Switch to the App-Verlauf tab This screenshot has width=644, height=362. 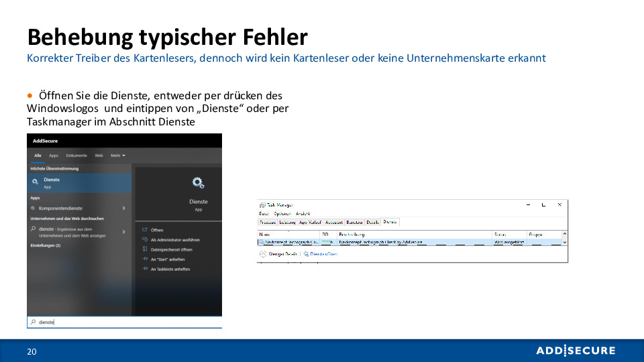[x=310, y=223]
